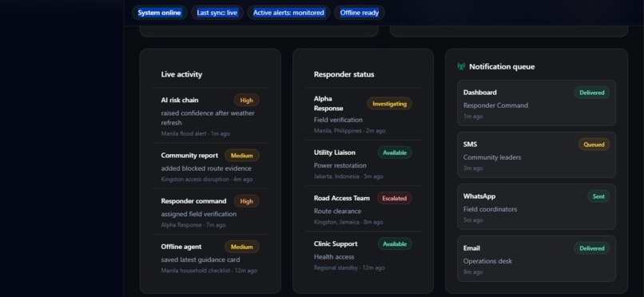
Task: Click the WhatsApp notification title
Action: 479,196
